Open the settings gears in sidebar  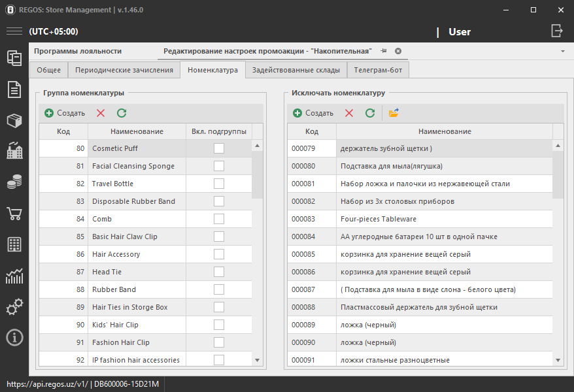tap(14, 306)
